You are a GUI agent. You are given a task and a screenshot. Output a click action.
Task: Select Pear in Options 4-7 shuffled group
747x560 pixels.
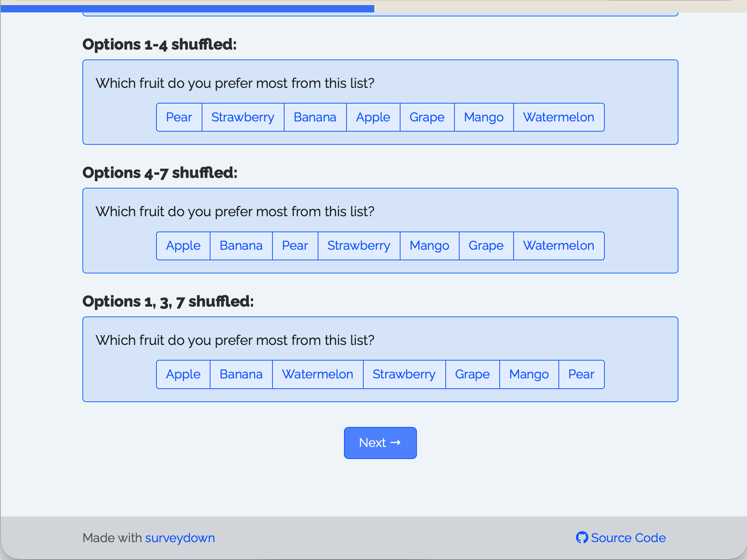click(x=295, y=246)
